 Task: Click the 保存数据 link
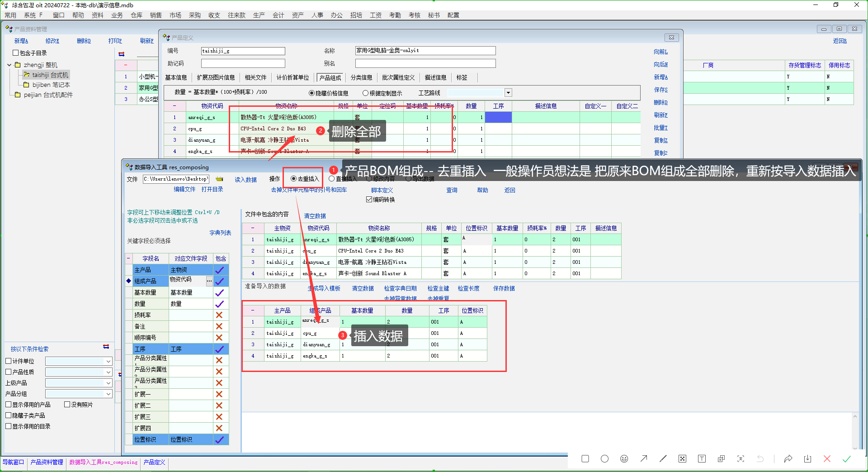504,288
